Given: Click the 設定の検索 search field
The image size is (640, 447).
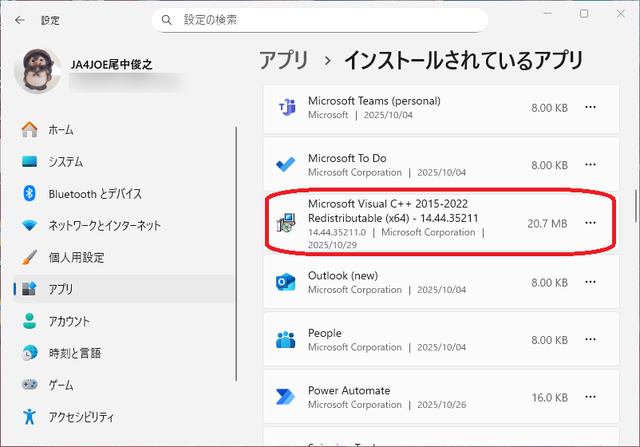Looking at the screenshot, I should [320, 20].
